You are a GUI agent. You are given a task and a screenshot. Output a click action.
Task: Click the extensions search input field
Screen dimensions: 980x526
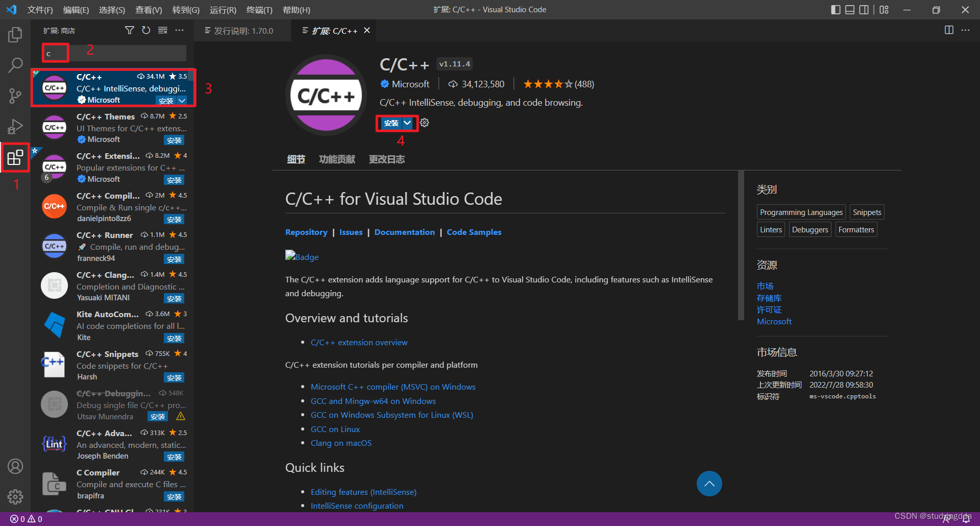pos(114,53)
